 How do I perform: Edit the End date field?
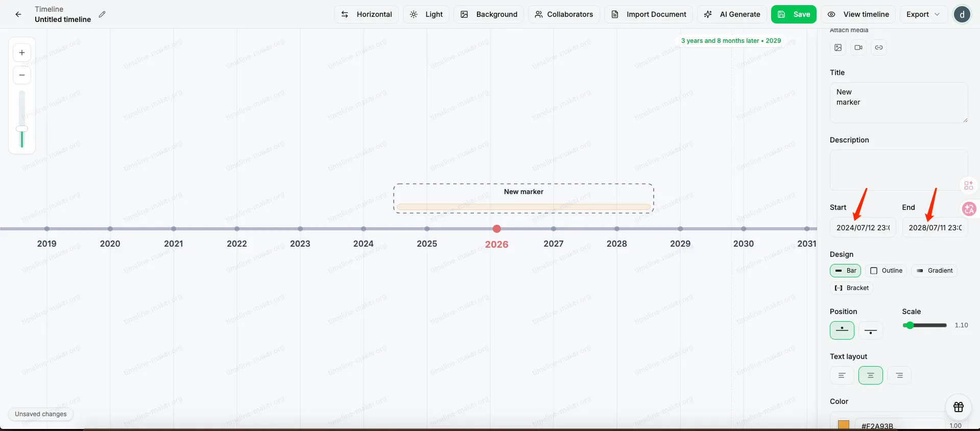click(x=935, y=228)
